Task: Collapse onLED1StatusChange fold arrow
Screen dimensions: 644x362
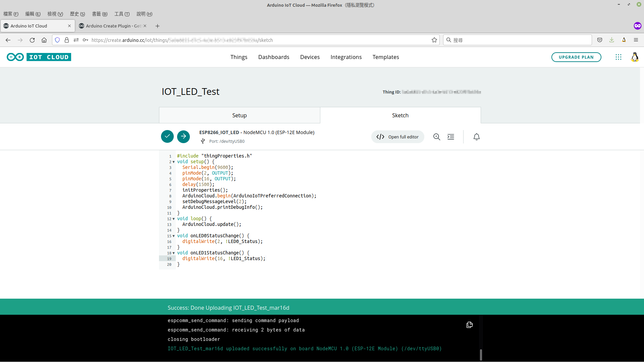Action: [x=173, y=253]
